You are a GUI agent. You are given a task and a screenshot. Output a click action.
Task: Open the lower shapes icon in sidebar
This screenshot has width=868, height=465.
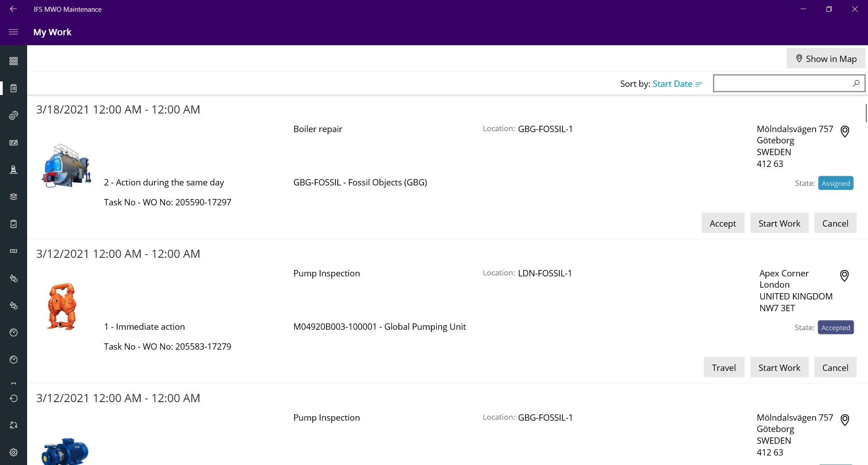click(14, 305)
